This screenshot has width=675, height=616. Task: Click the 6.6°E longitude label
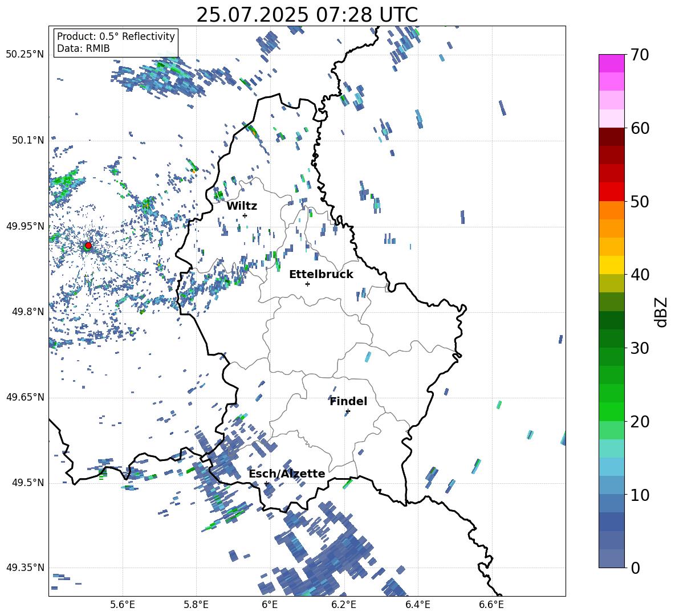pos(491,605)
